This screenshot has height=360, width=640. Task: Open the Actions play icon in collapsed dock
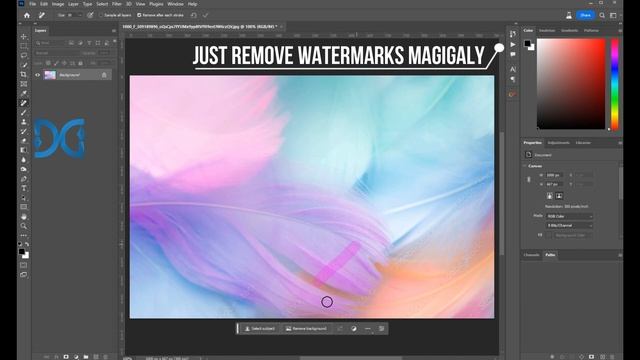513,44
